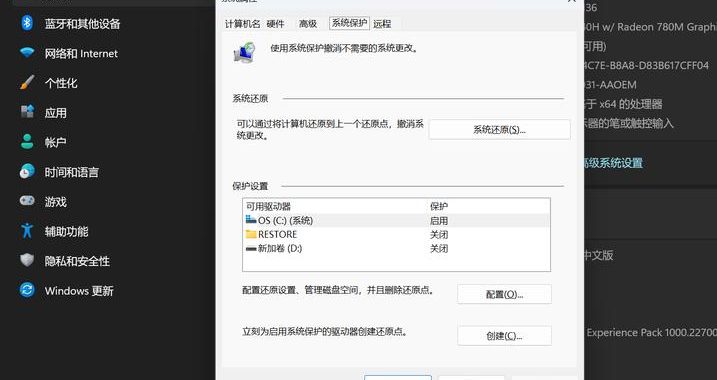Click the 新加卷 (D:) drive icon
717x380 pixels.
251,249
